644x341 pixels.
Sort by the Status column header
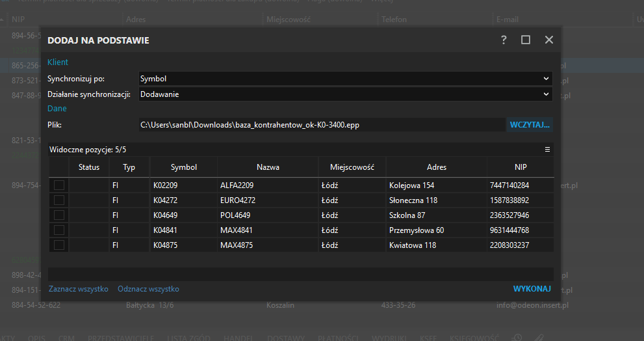click(x=89, y=167)
